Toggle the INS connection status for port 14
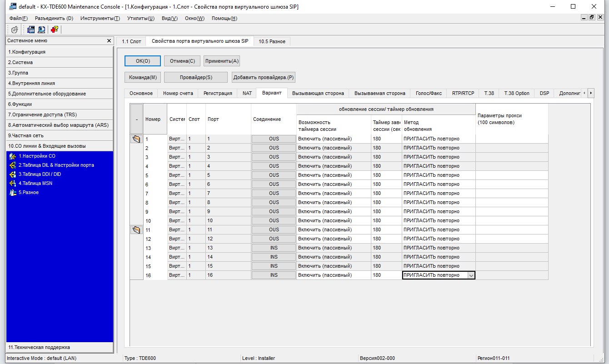609x364 pixels. point(274,257)
